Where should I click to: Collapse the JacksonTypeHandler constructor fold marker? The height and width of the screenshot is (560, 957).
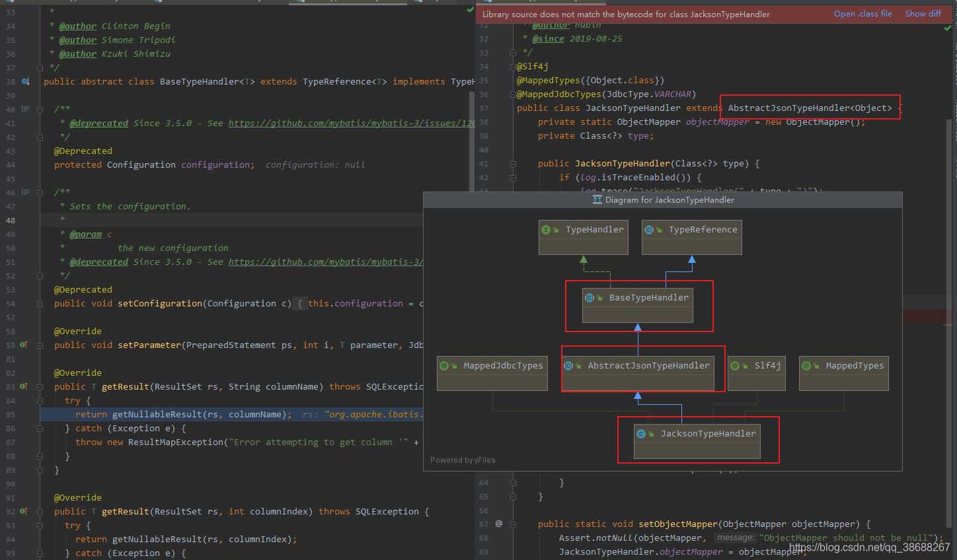513,164
